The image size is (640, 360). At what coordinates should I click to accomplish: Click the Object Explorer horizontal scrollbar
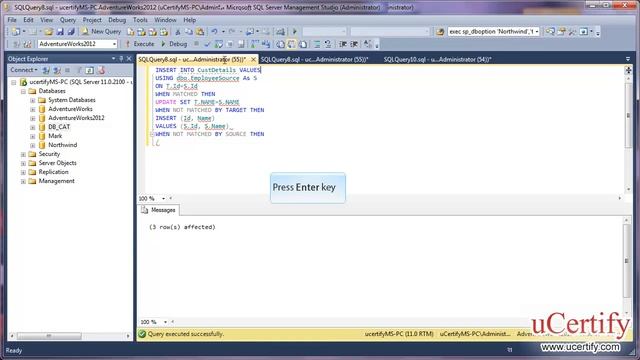[69, 336]
